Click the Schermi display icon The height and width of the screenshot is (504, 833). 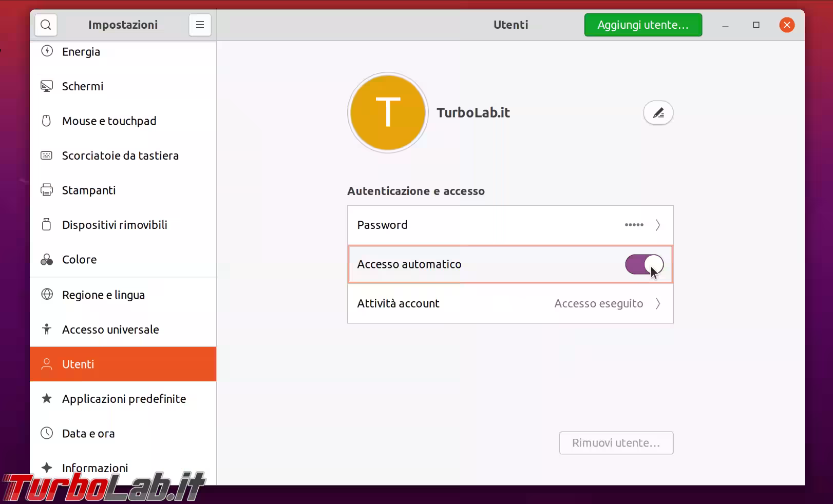click(x=47, y=86)
